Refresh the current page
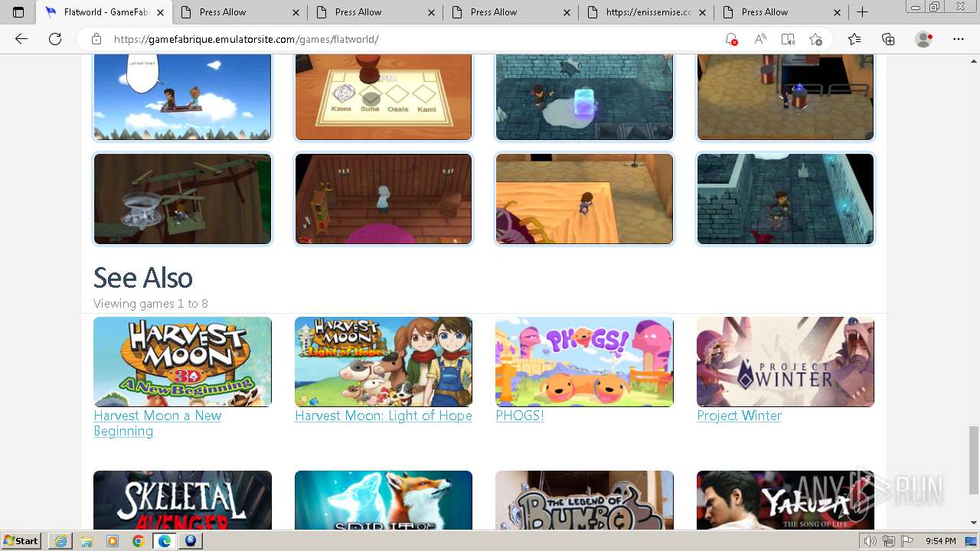980x551 pixels. click(x=55, y=39)
